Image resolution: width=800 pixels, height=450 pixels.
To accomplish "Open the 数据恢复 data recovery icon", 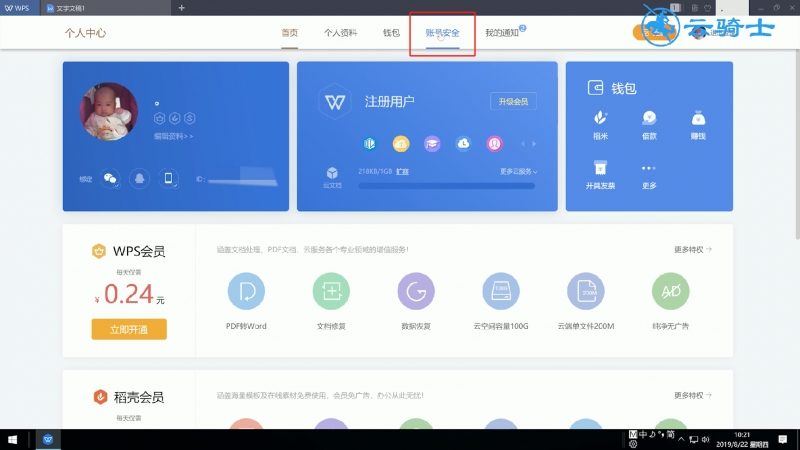I will point(416,291).
